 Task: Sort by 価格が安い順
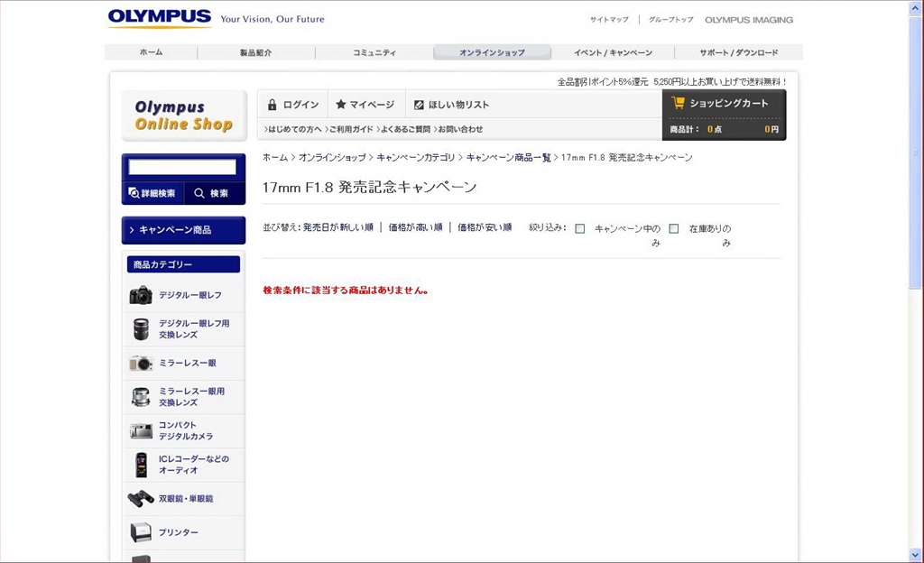tap(485, 227)
